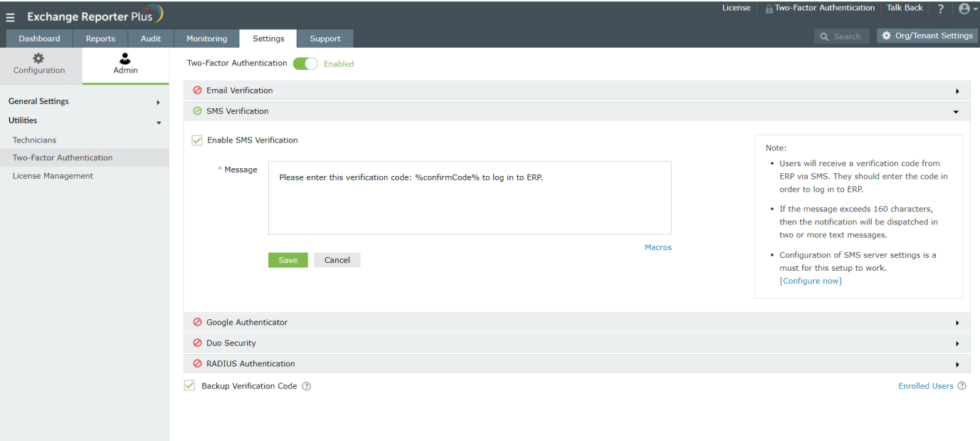Click the License link

736,8
